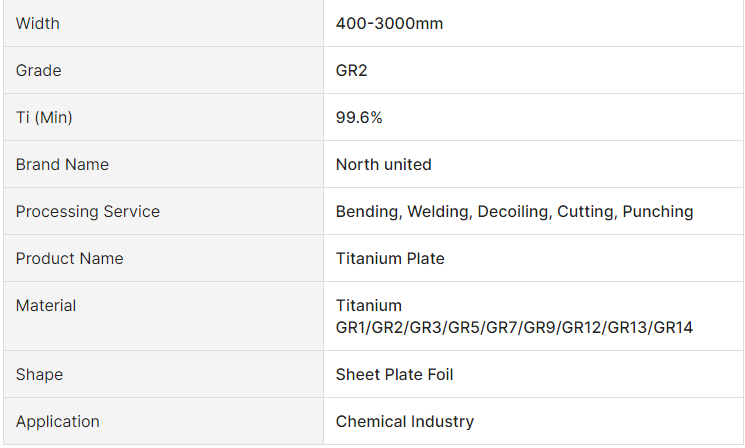
Task: Click the Ti (Min) label
Action: (x=44, y=118)
